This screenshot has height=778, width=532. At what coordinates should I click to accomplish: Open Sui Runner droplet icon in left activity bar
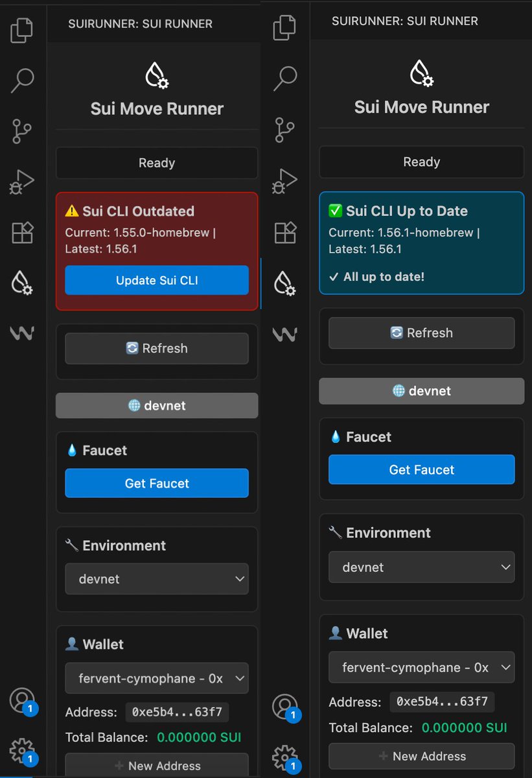pyautogui.click(x=23, y=283)
